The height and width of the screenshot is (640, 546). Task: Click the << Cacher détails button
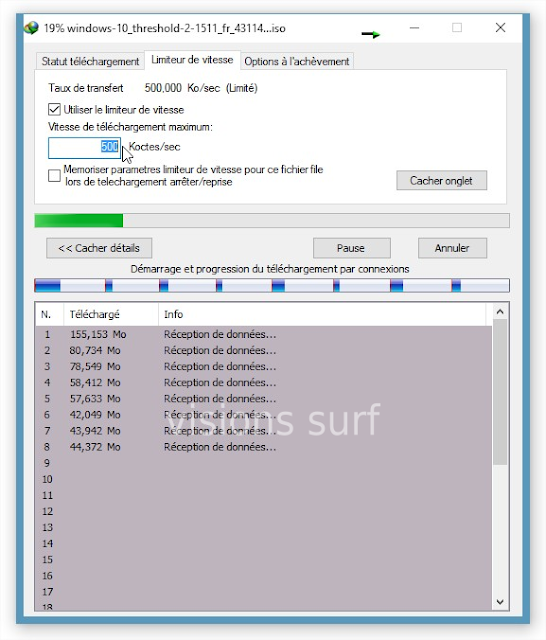pyautogui.click(x=99, y=248)
